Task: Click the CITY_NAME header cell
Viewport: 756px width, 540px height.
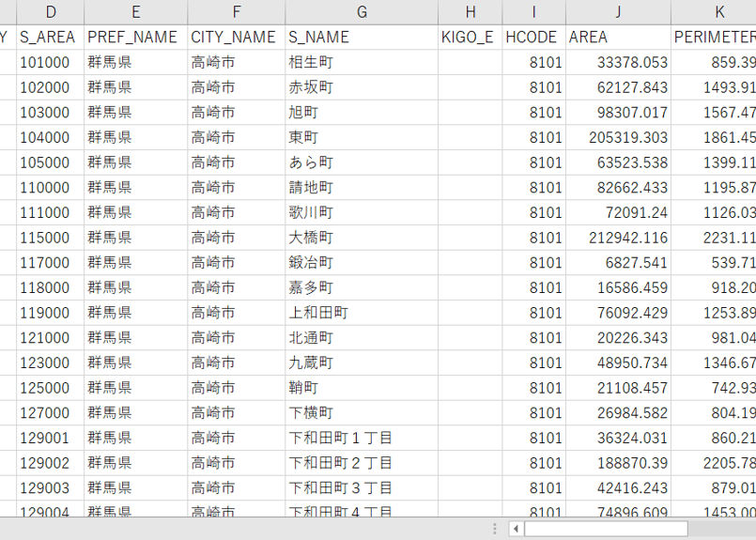Action: (237, 38)
